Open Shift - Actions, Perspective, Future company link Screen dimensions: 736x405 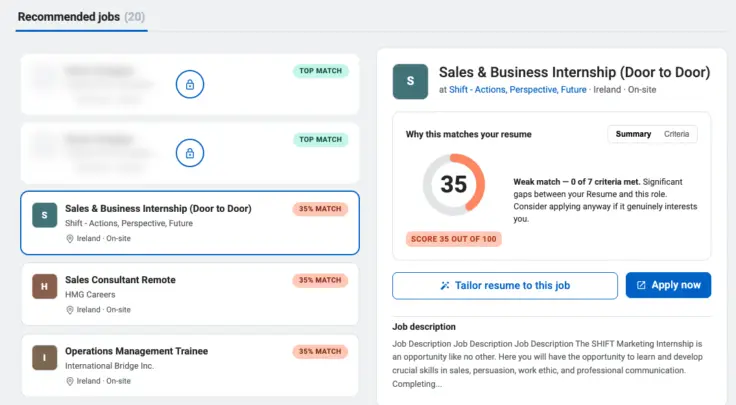coord(518,90)
